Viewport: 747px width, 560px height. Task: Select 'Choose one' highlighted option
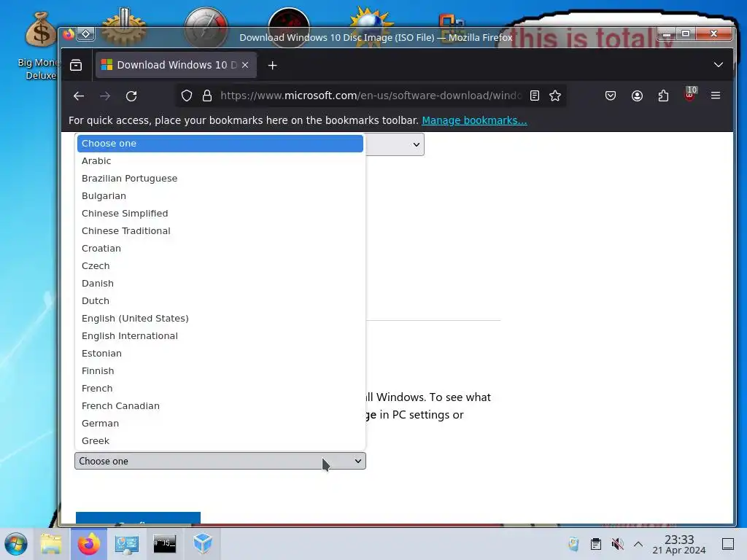point(220,144)
